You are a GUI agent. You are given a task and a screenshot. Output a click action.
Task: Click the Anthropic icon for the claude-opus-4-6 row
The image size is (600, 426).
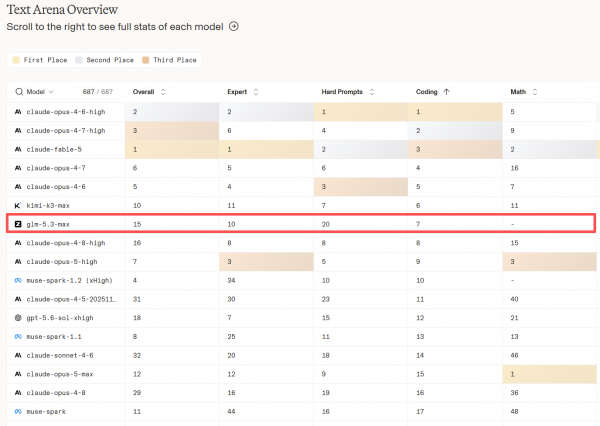(18, 187)
